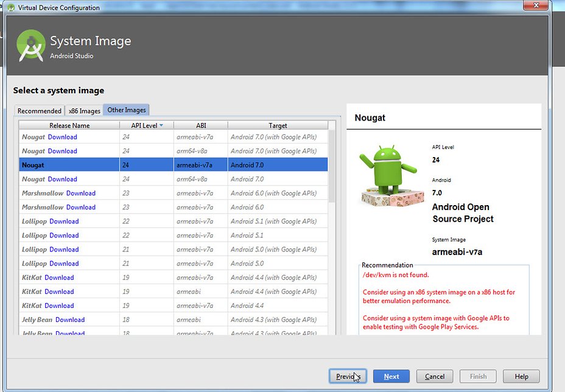
Task: Click the '/dev/kvm is not found.' warning
Action: pyautogui.click(x=396, y=275)
